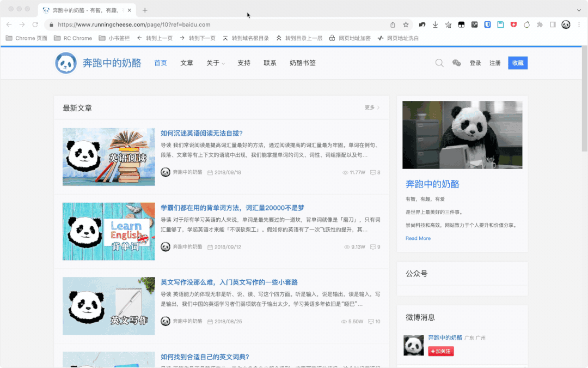Click the site search magnifier icon
This screenshot has width=588, height=368.
click(x=439, y=63)
